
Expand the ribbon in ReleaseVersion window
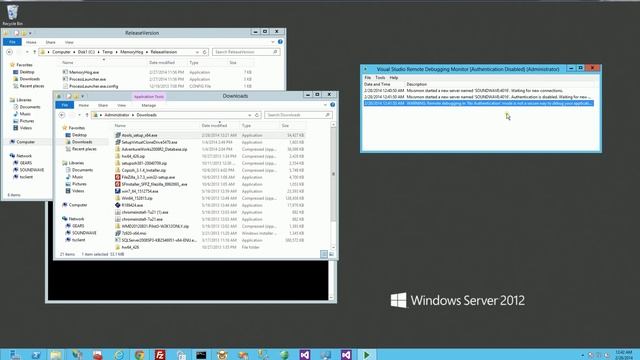click(x=273, y=42)
